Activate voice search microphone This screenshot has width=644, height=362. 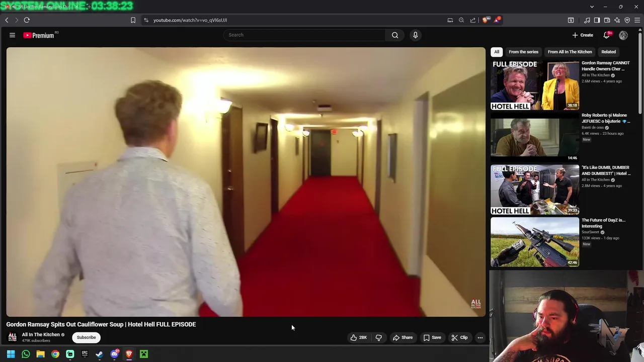coord(415,35)
